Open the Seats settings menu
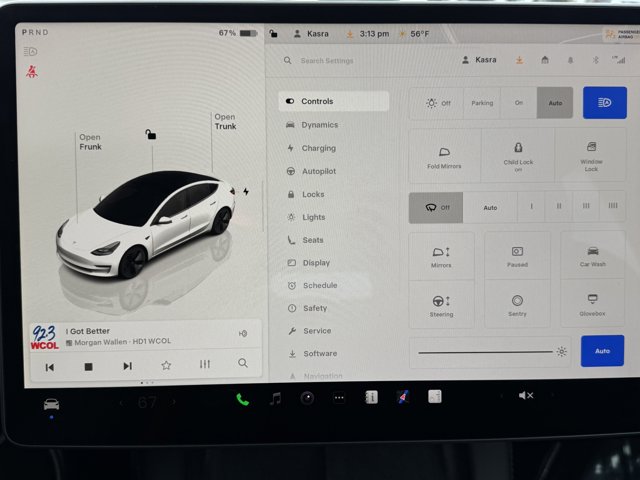 [305, 240]
